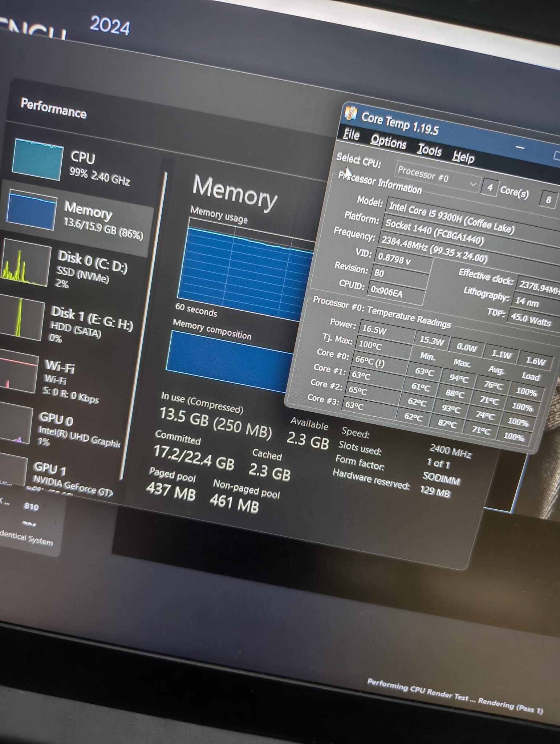Open the File menu in Core Temp
The height and width of the screenshot is (744, 560).
[351, 135]
